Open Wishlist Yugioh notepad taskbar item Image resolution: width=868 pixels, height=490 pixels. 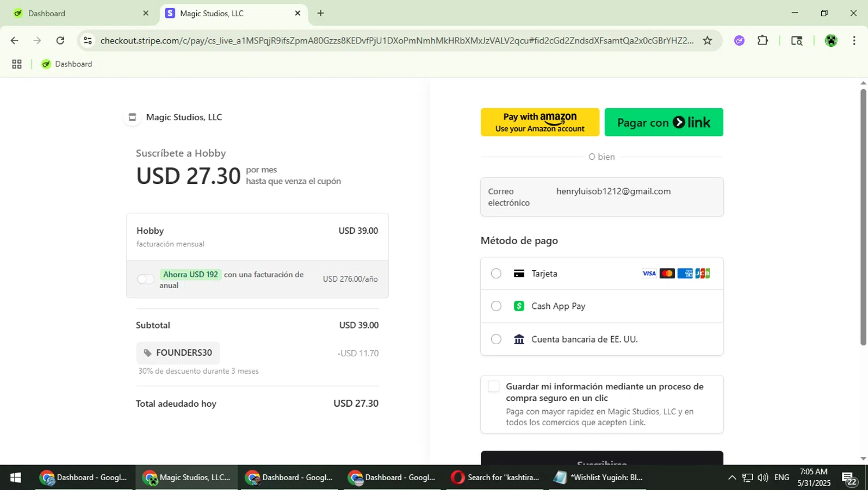pyautogui.click(x=598, y=478)
